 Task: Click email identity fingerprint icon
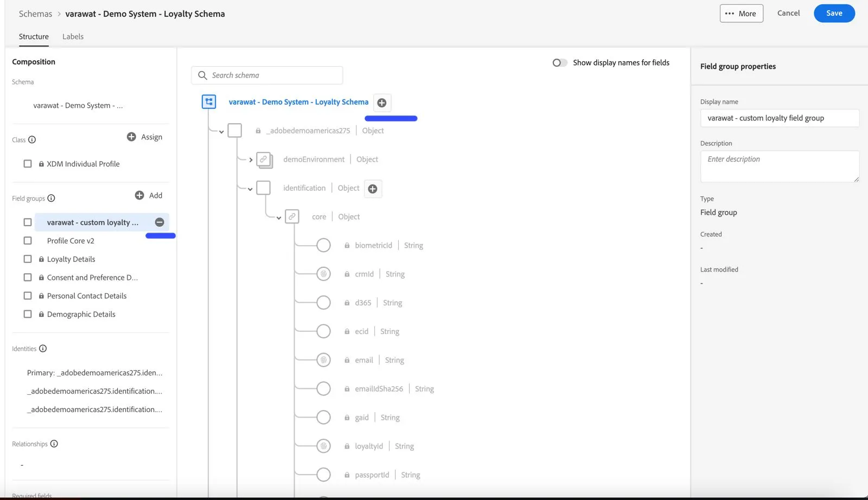click(x=323, y=360)
